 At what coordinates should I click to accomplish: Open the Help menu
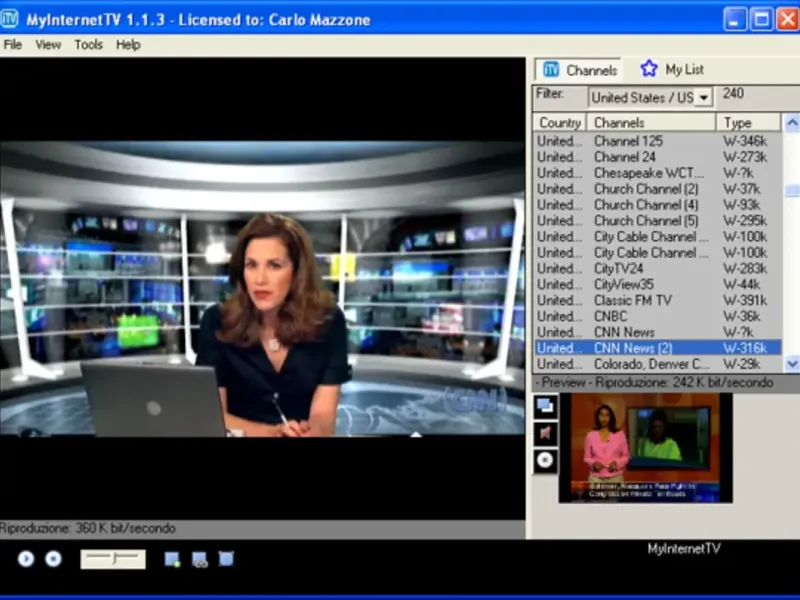(x=128, y=45)
